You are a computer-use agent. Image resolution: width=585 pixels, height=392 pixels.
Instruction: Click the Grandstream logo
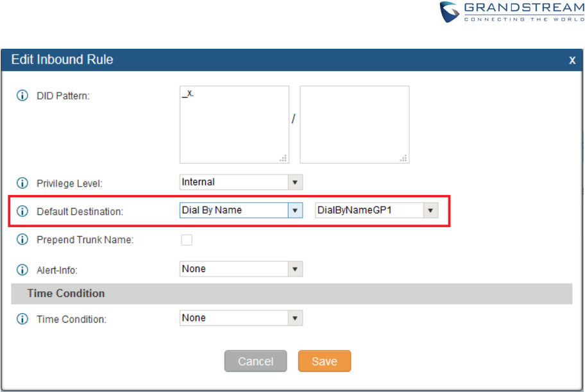tap(512, 12)
